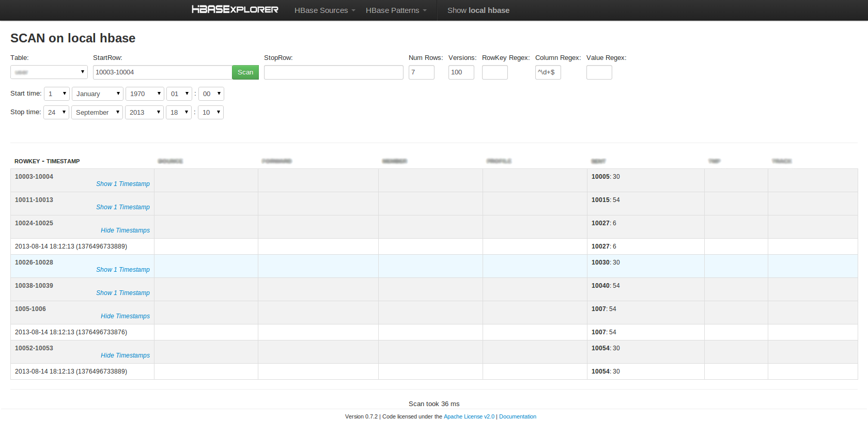Click the Column Regex input field

[x=548, y=72]
